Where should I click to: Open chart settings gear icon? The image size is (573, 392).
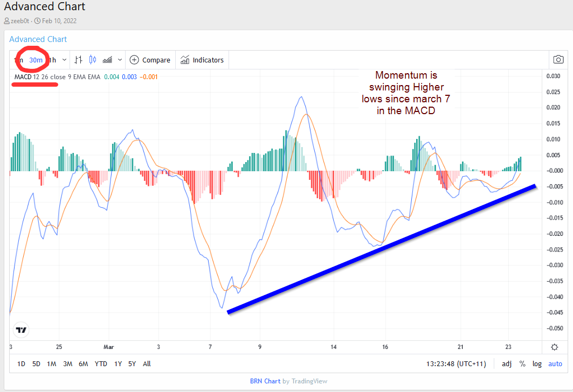(x=555, y=347)
